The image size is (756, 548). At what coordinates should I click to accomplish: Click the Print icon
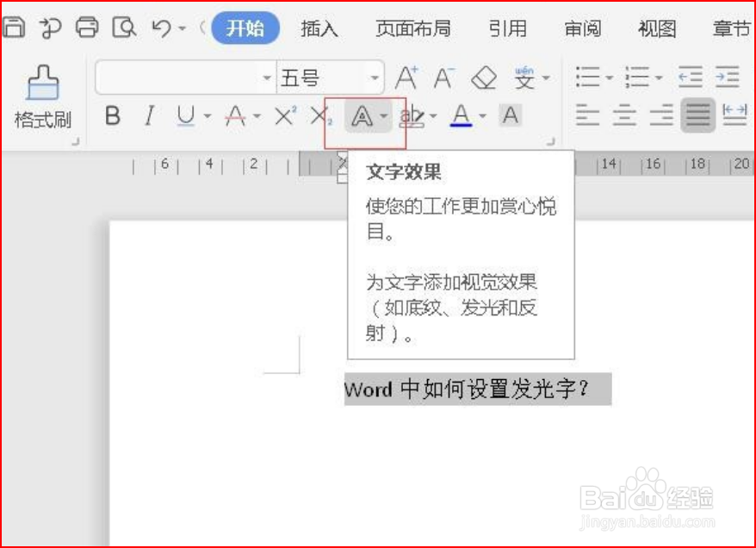[x=87, y=28]
